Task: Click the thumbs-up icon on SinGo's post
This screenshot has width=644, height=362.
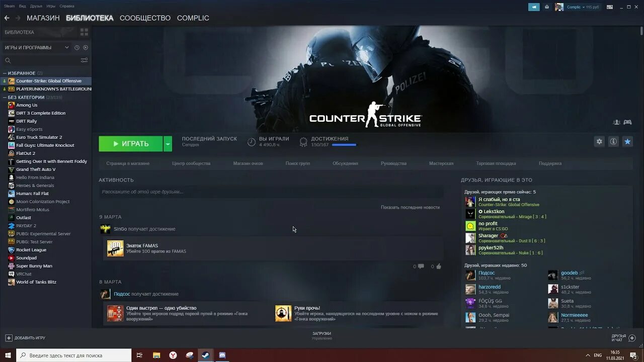Action: [x=439, y=266]
